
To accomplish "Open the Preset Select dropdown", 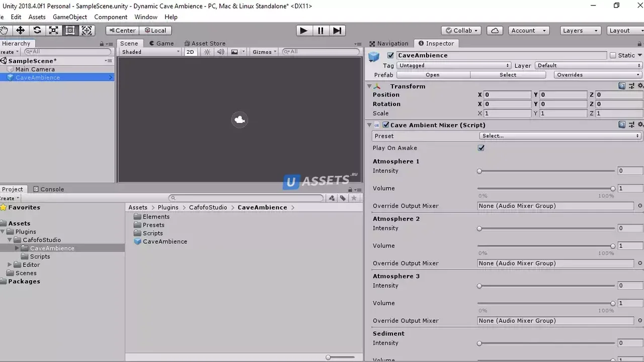I will (x=560, y=136).
